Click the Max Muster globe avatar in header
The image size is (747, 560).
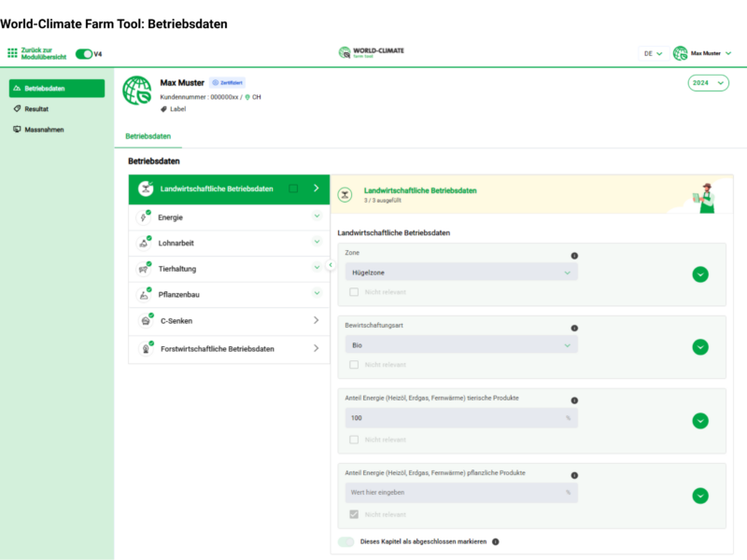coord(680,53)
